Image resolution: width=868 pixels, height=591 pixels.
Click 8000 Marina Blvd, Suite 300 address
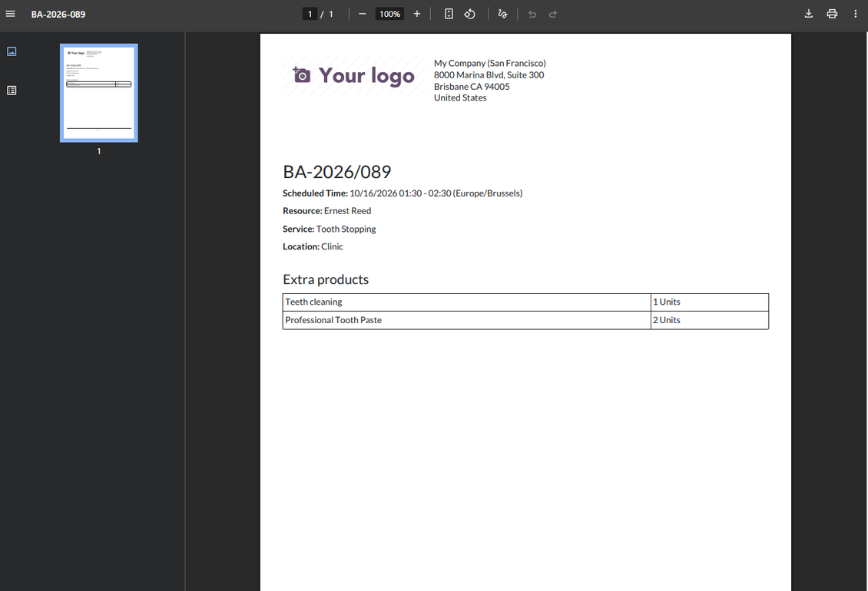[x=489, y=74]
